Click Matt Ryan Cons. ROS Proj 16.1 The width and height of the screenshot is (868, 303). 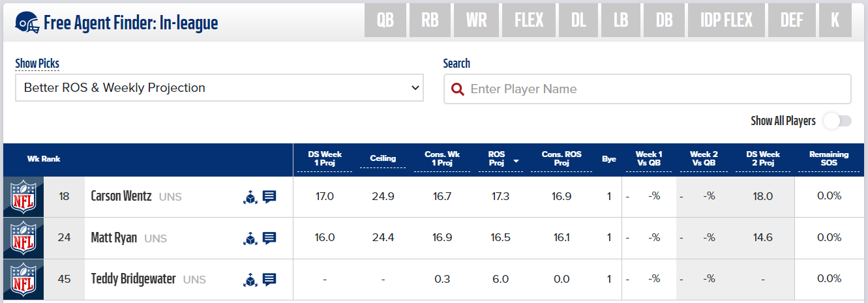(561, 238)
